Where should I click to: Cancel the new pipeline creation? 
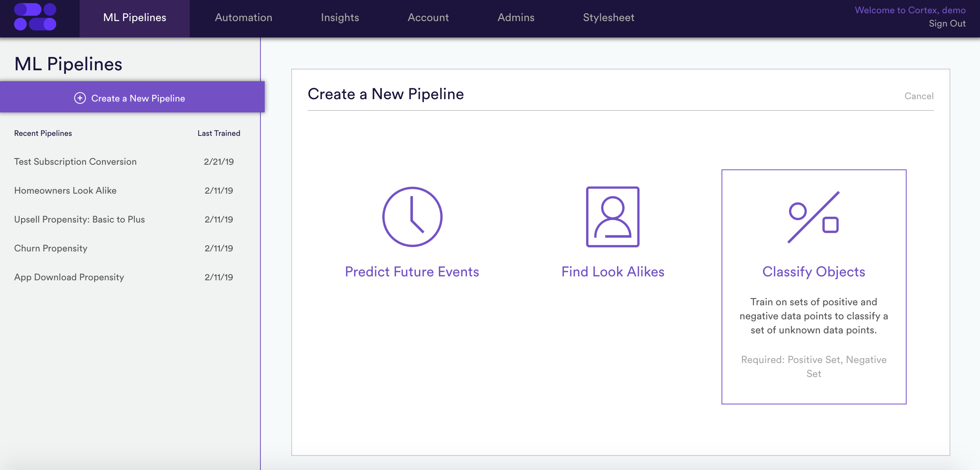(919, 96)
